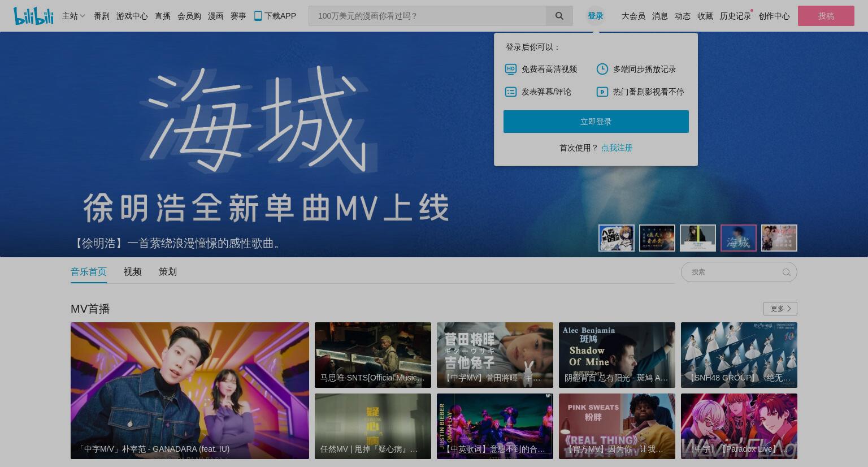The image size is (868, 467).
Task: Focus the top search box about 漫画
Action: pos(427,16)
